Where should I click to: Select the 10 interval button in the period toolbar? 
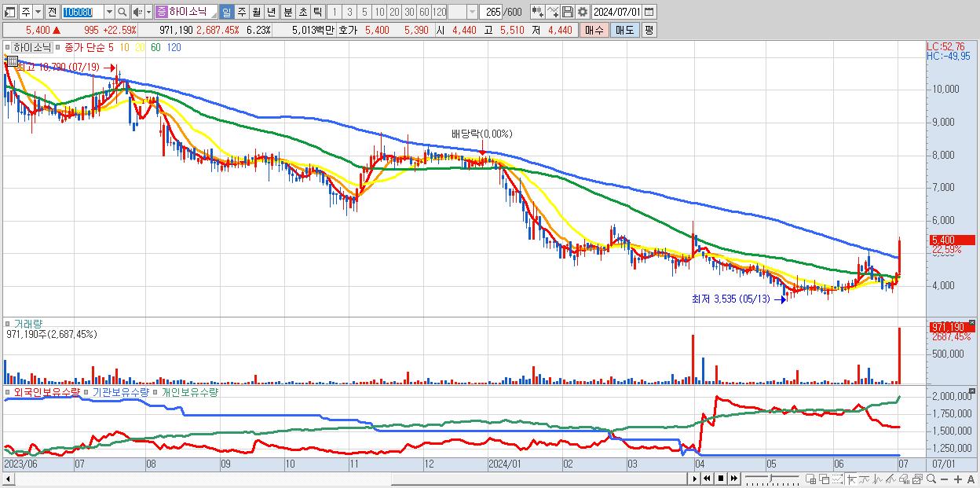pos(379,12)
